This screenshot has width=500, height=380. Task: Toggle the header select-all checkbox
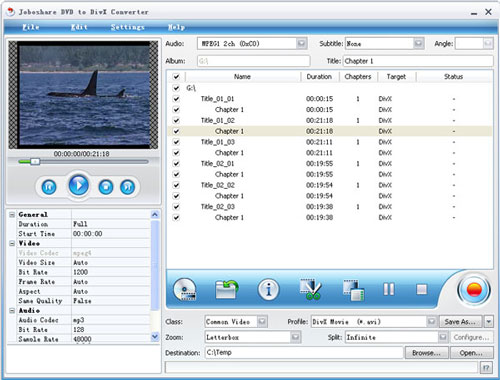coord(176,77)
